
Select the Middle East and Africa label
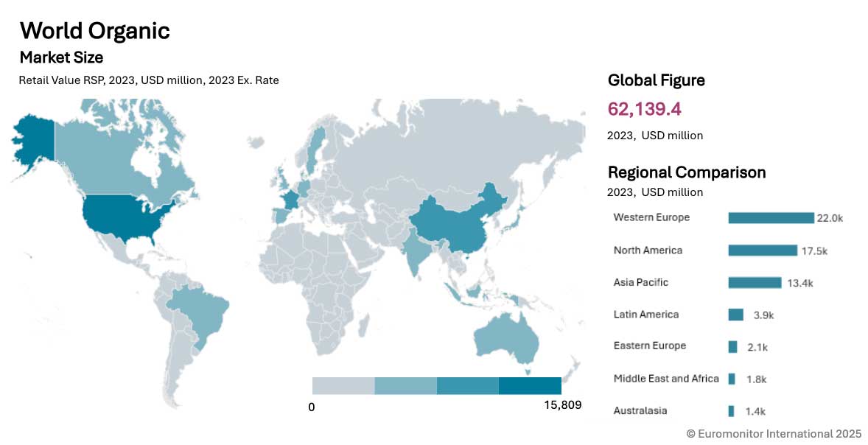pos(665,379)
